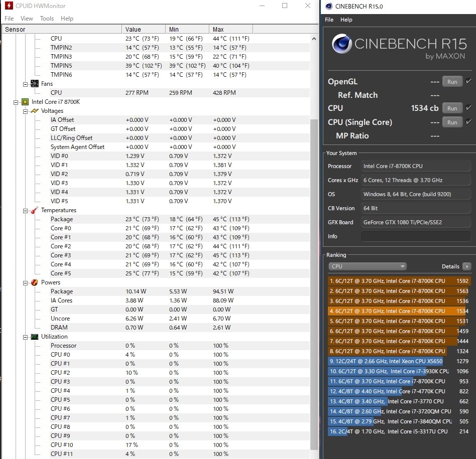The height and width of the screenshot is (459, 476).
Task: Collapse the Powers tree node
Action: tap(25, 283)
